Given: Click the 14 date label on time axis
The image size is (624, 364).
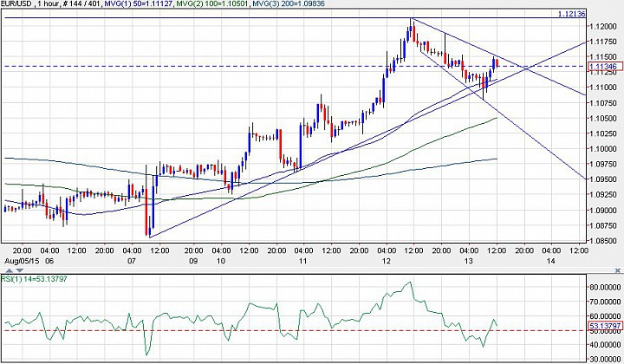Looking at the screenshot, I should [551, 261].
